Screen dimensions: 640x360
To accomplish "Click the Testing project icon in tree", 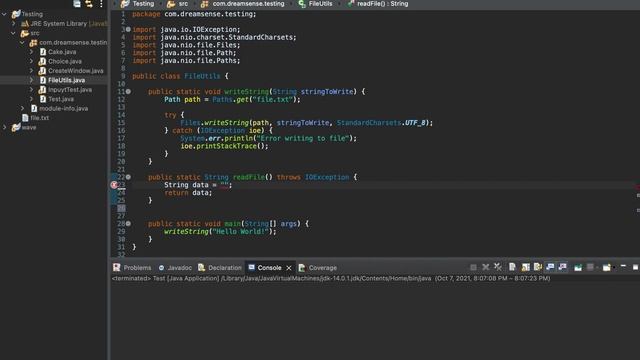I will 16,14.
